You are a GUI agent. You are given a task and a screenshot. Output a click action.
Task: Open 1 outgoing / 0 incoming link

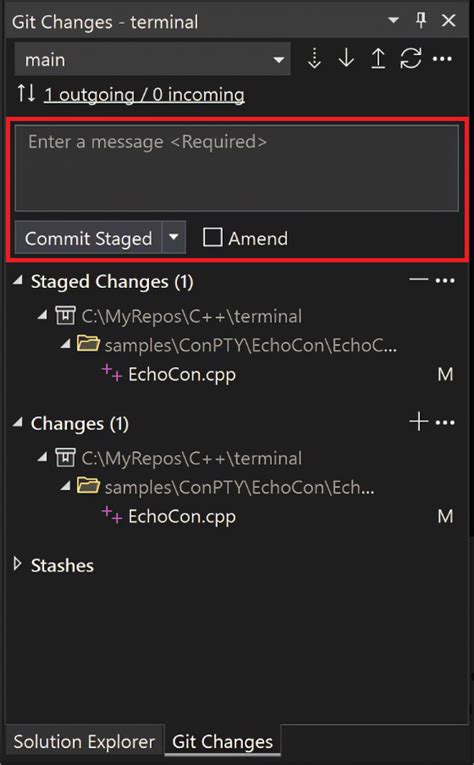144,95
